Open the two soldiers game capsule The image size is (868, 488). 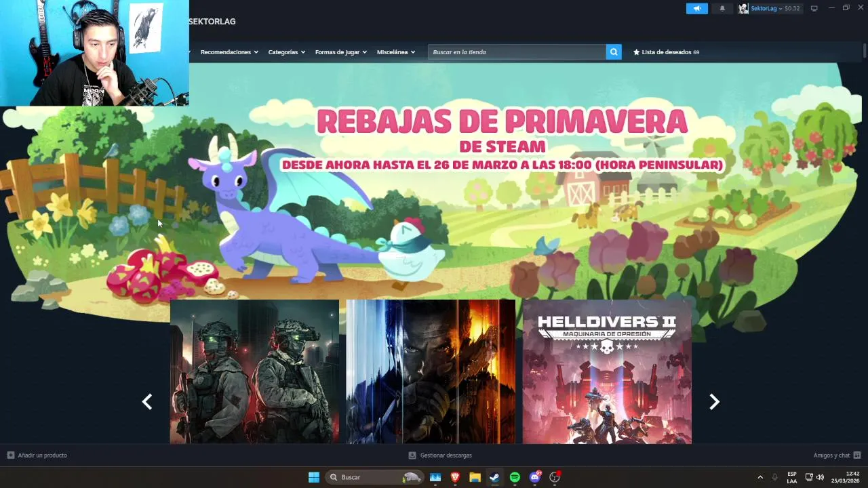click(x=254, y=371)
